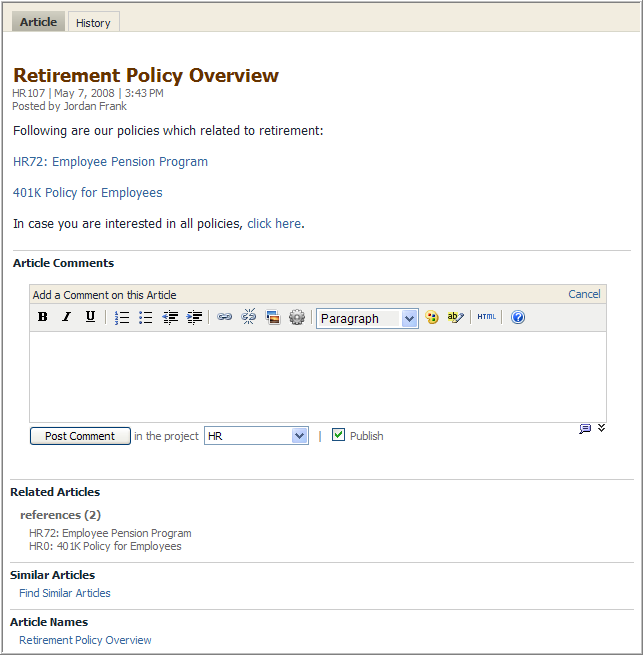Run spell check on the comment
The height and width of the screenshot is (655, 643).
coord(456,317)
